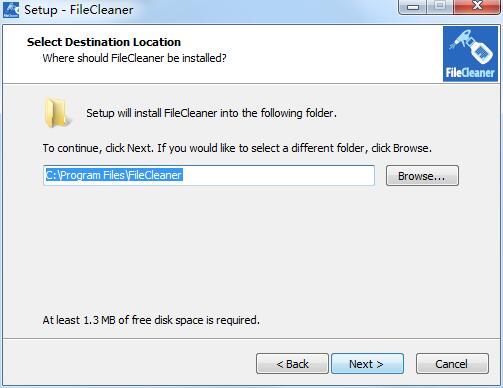The image size is (503, 388).
Task: Click the grayed-out maximize button
Action: click(x=440, y=7)
